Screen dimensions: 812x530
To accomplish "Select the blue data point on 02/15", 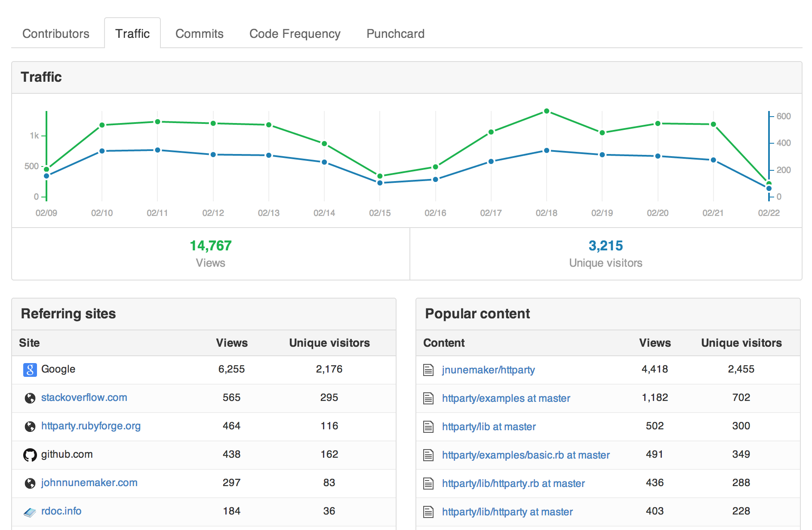I will (379, 183).
